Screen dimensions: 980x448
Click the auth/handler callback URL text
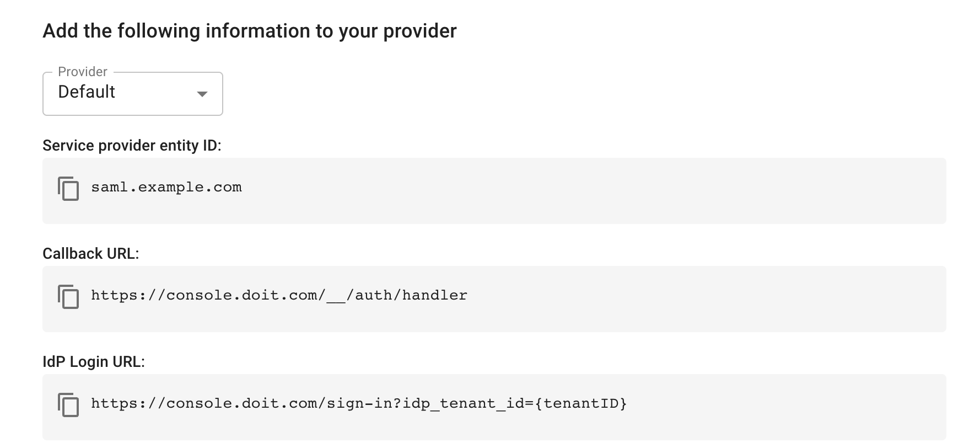(411, 296)
